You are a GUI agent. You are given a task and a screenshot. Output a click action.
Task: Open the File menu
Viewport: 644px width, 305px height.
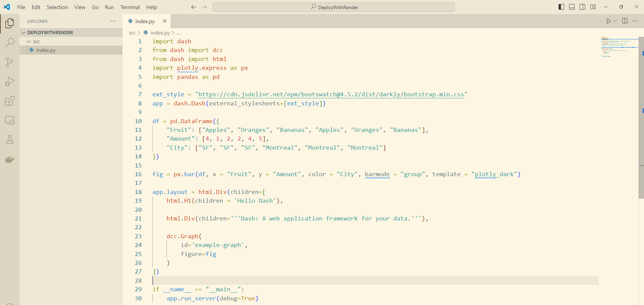click(21, 7)
